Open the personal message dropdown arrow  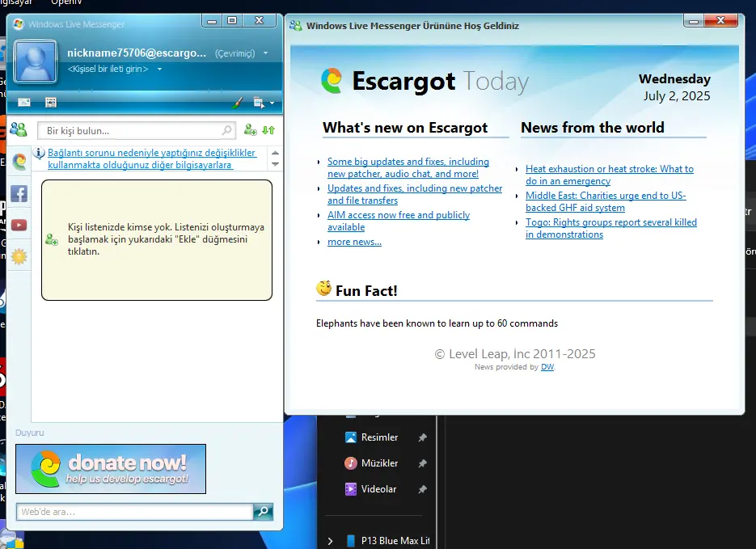pyautogui.click(x=159, y=69)
